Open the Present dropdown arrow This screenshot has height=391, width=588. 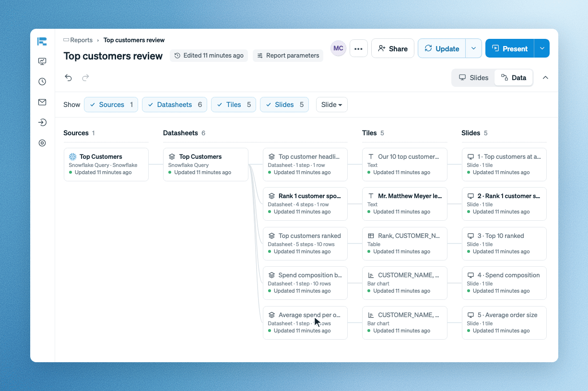coord(542,48)
